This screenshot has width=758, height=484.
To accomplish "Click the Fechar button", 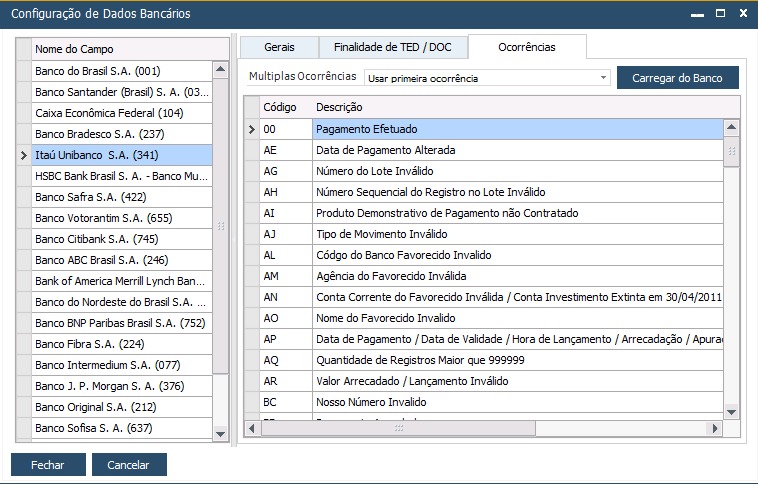I will 48,465.
